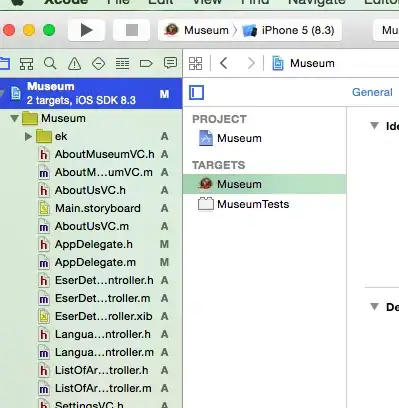
Task: Select the Museum target
Action: point(265,184)
